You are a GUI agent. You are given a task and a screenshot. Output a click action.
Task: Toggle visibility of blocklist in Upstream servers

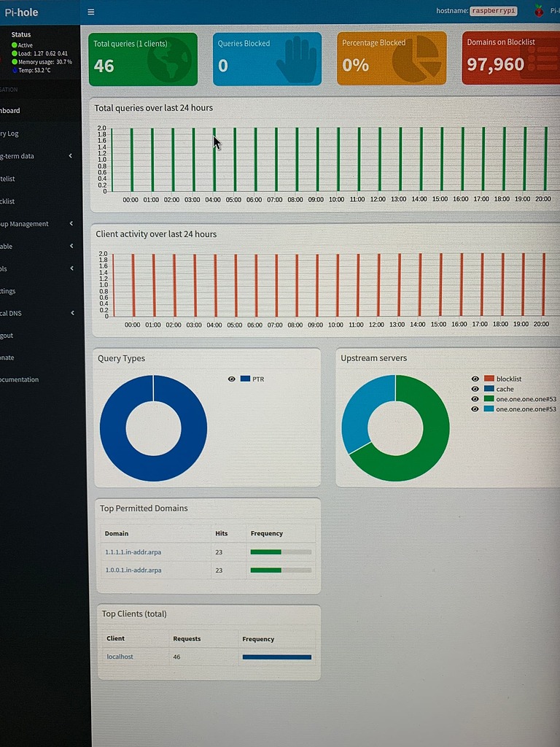click(x=475, y=379)
